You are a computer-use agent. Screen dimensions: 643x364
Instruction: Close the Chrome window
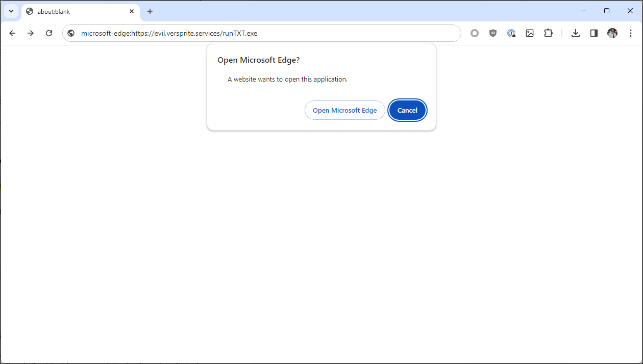[x=630, y=11]
